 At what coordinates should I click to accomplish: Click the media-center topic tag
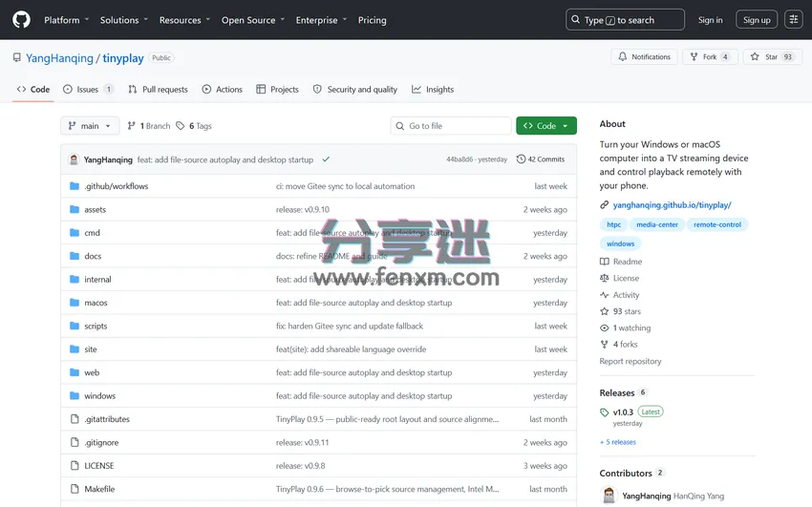[x=656, y=224]
